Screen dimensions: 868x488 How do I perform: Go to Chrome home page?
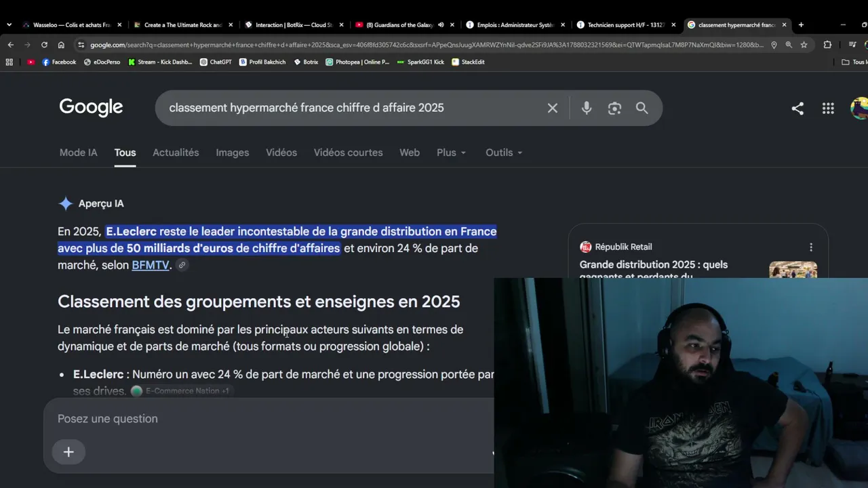pos(61,45)
